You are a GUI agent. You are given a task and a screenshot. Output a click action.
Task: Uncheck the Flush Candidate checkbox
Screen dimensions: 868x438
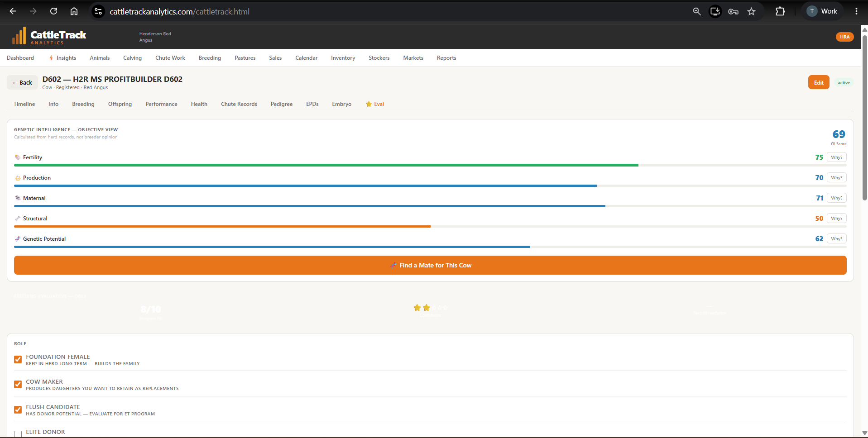click(18, 410)
